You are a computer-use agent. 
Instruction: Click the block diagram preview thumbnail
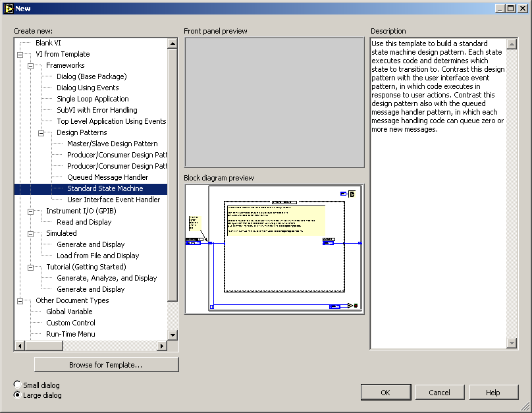point(275,249)
